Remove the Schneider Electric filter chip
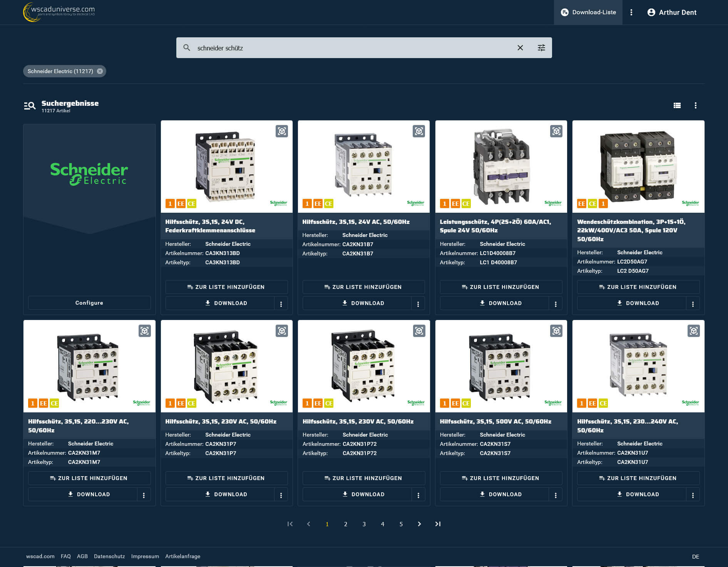This screenshot has width=728, height=567. 100,71
